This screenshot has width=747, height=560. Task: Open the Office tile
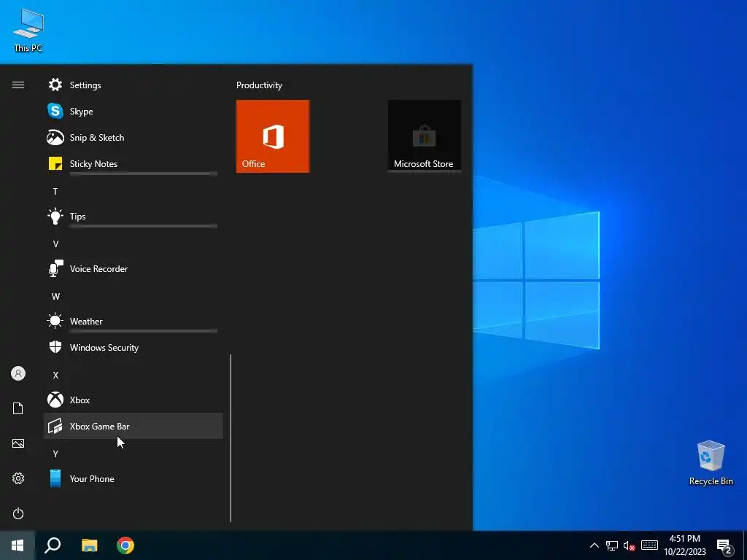pyautogui.click(x=273, y=136)
